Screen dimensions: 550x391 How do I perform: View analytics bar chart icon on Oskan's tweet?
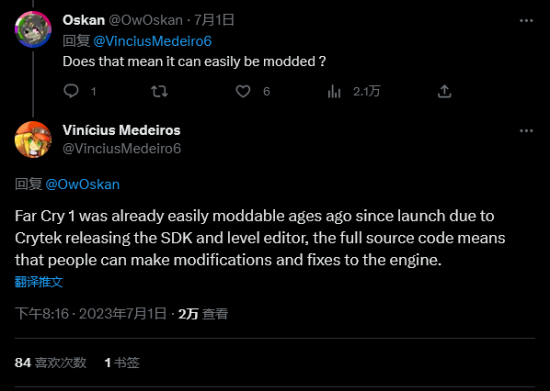[x=334, y=92]
